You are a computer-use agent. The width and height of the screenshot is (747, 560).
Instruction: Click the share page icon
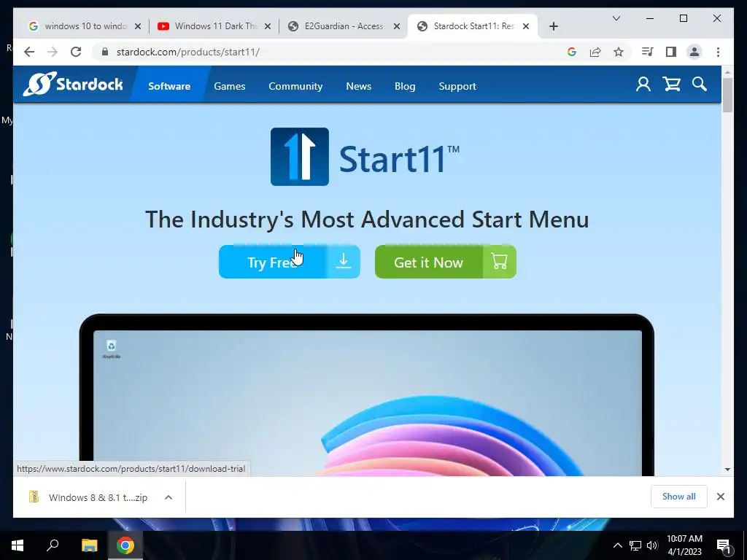click(595, 52)
